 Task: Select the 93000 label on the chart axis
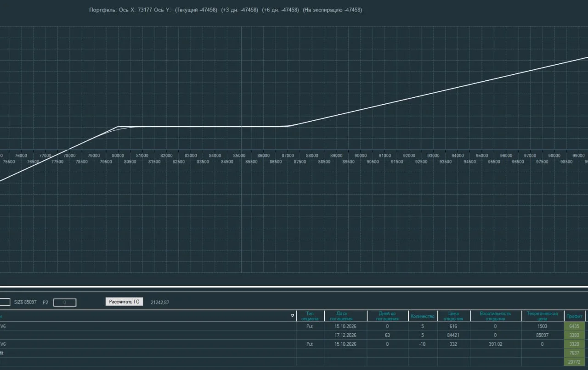pos(433,156)
